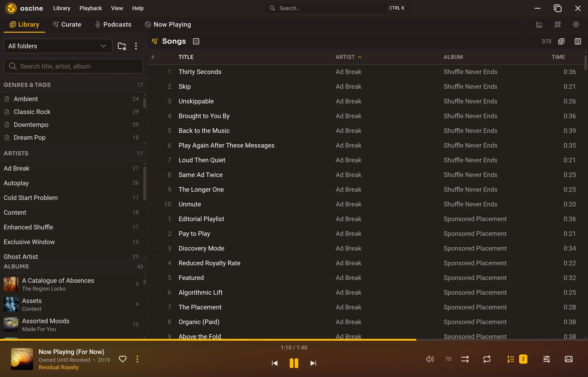
Task: Open the Playback menu
Action: coord(90,8)
